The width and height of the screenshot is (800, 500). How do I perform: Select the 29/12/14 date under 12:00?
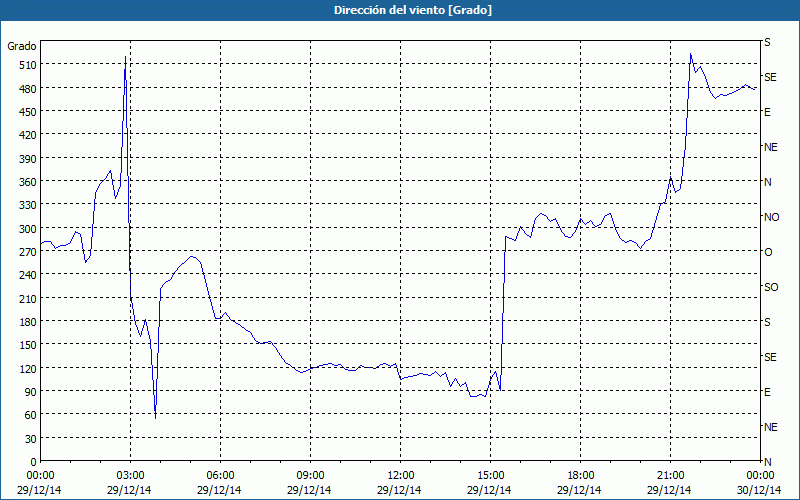tap(399, 490)
